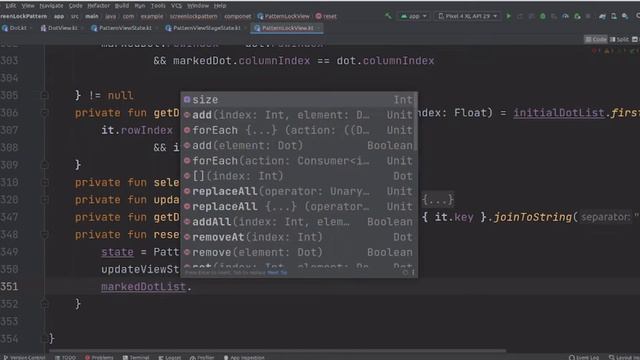640x360 pixels.
Task: Open the Refactor menu
Action: [99, 6]
